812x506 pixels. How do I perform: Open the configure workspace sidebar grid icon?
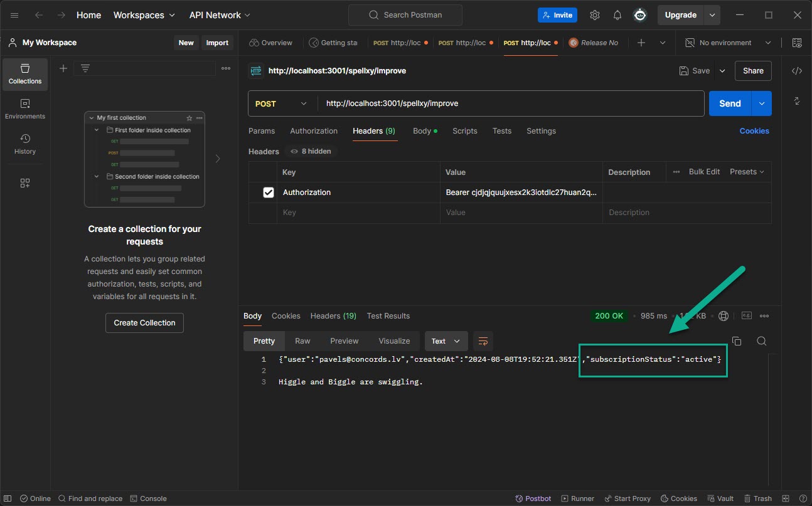(25, 183)
